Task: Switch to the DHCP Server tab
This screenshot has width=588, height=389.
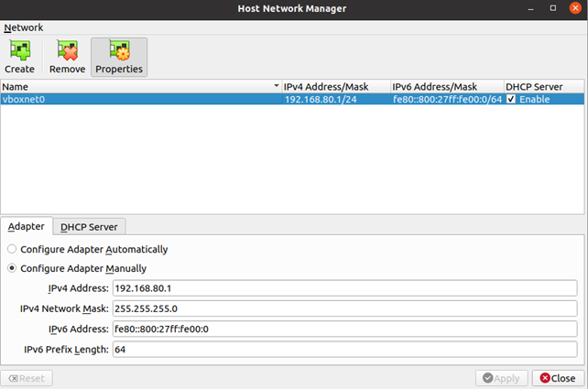Action: coord(89,227)
